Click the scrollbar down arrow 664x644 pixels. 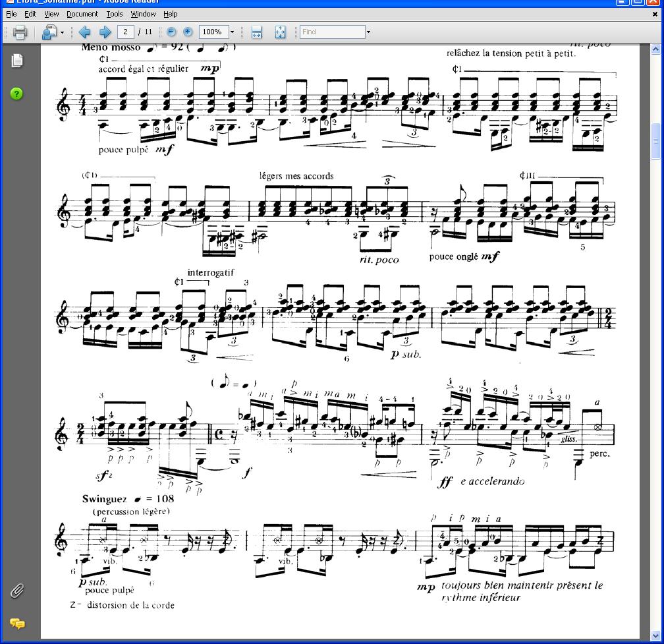coord(655,636)
